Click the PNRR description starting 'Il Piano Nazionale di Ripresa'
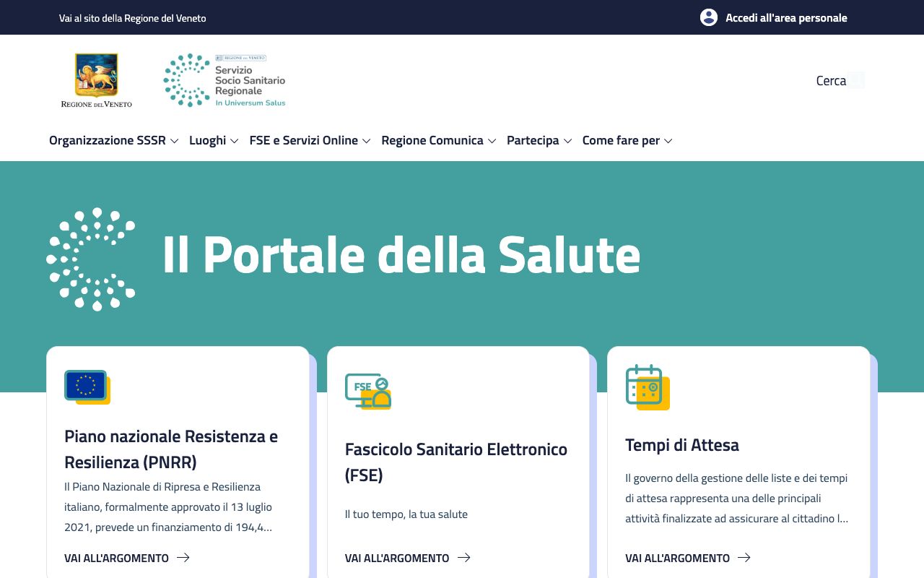924x578 pixels. pos(169,507)
